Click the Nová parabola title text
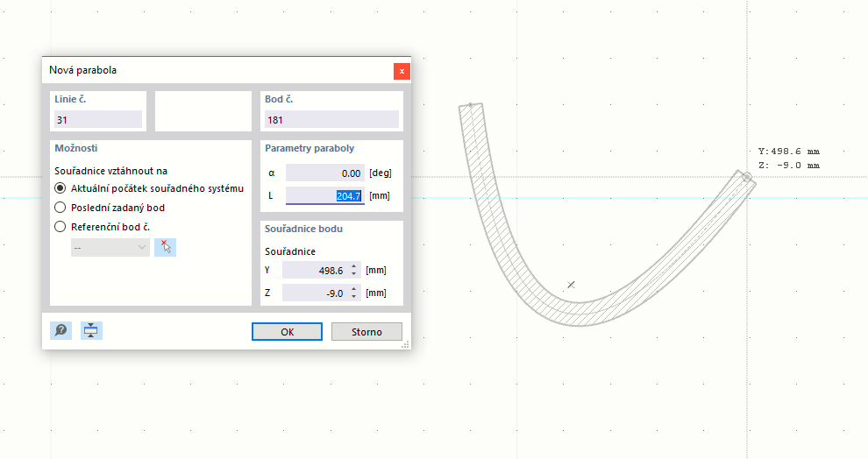 click(83, 70)
